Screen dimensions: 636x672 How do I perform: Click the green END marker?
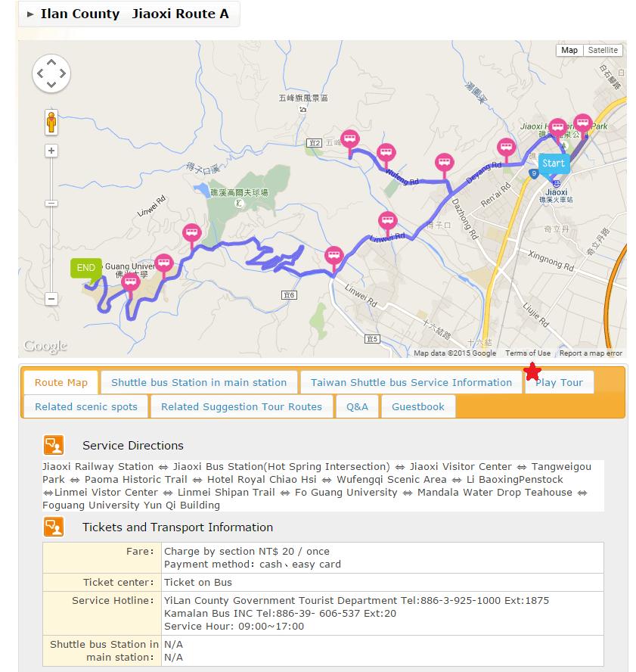(x=86, y=269)
